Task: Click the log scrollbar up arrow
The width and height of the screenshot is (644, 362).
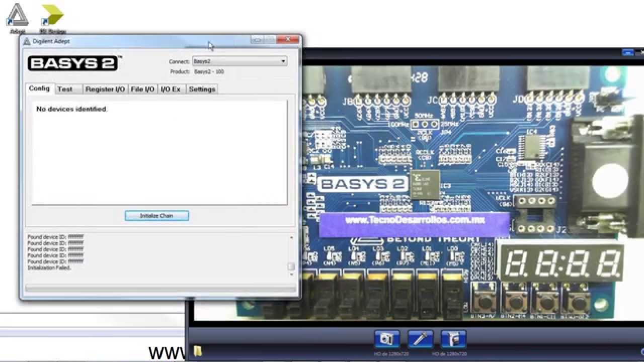Action: coord(291,237)
